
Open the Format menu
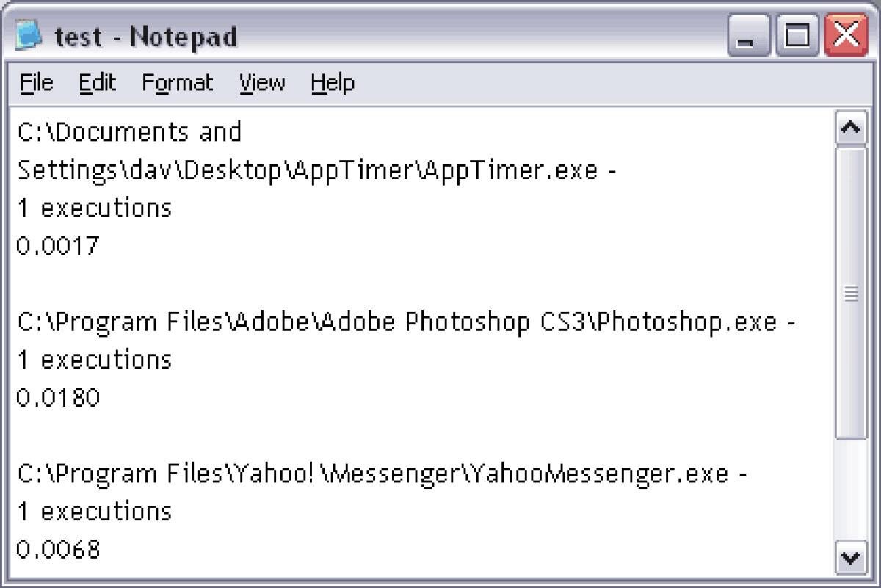[x=177, y=83]
